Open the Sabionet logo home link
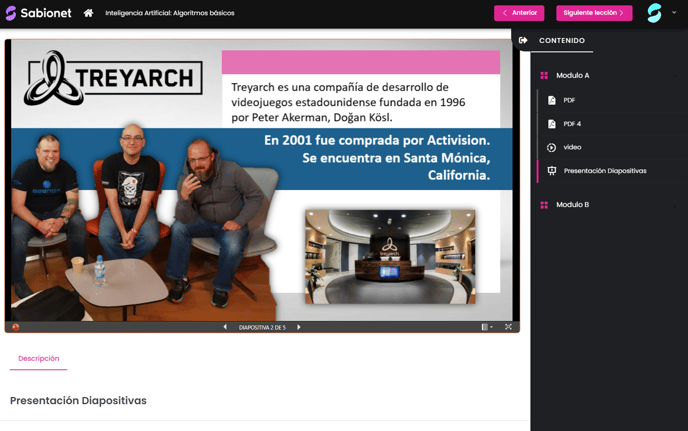This screenshot has width=688, height=431. [x=38, y=13]
